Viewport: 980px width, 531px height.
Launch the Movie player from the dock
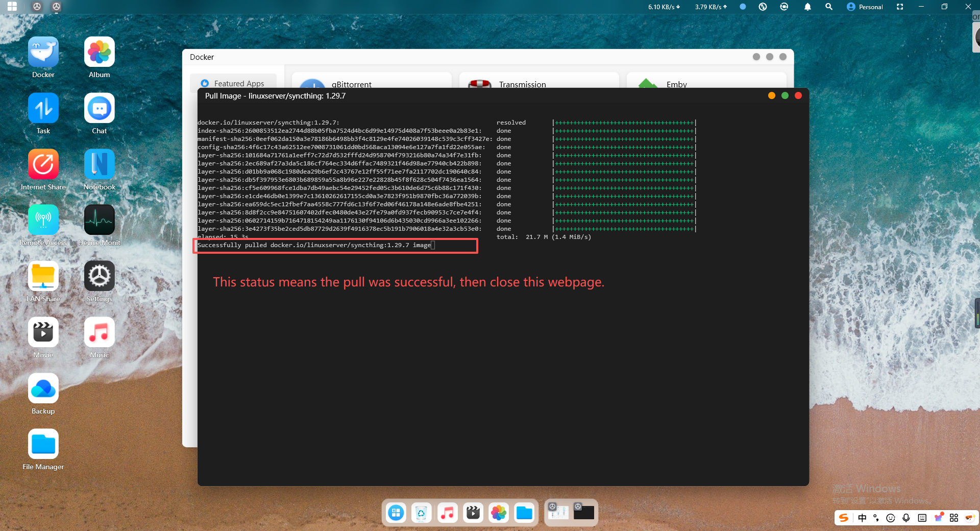click(x=473, y=513)
